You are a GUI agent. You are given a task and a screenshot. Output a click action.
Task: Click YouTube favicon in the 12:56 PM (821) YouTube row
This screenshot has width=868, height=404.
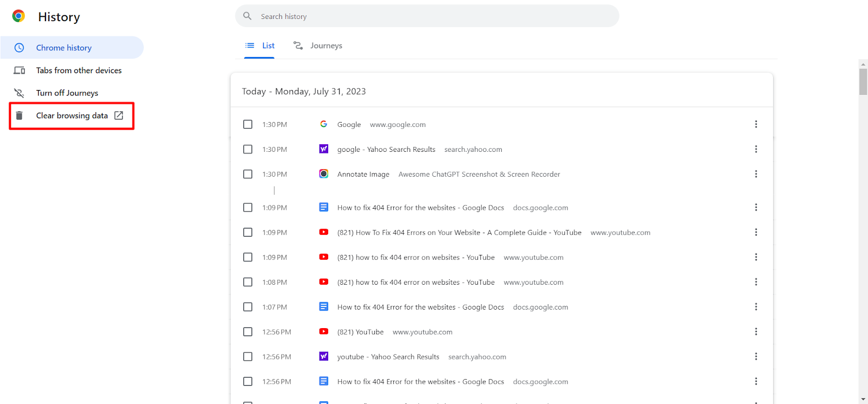pos(324,331)
